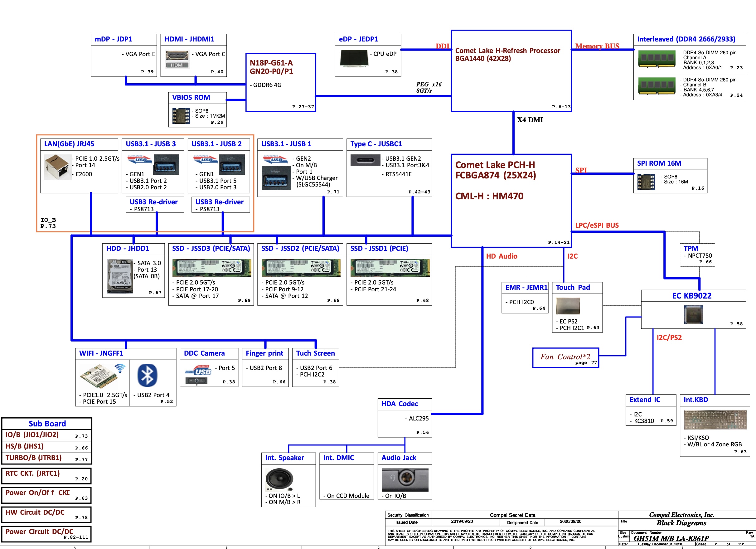
Task: Click the PEG x16 8GT/s label
Action: [429, 87]
